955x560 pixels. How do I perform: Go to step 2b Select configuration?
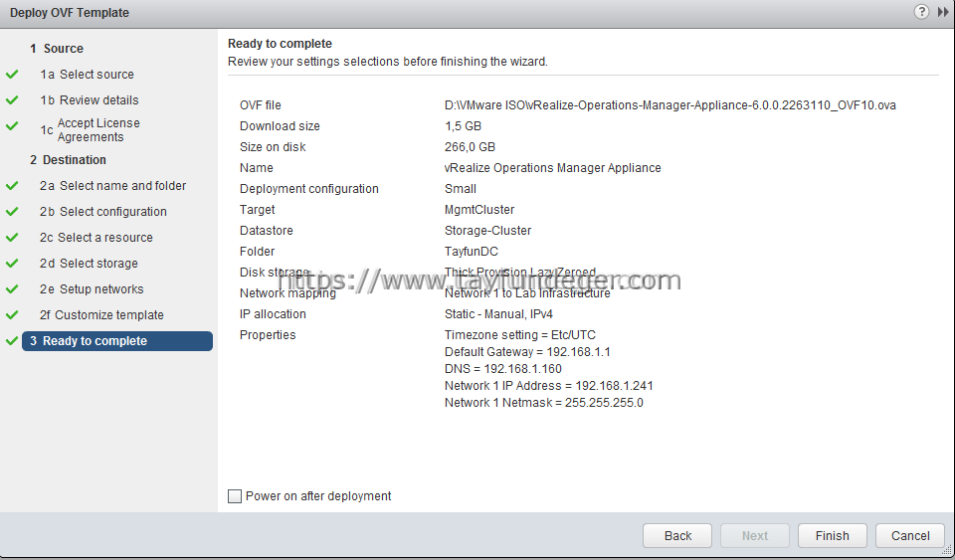coord(103,212)
